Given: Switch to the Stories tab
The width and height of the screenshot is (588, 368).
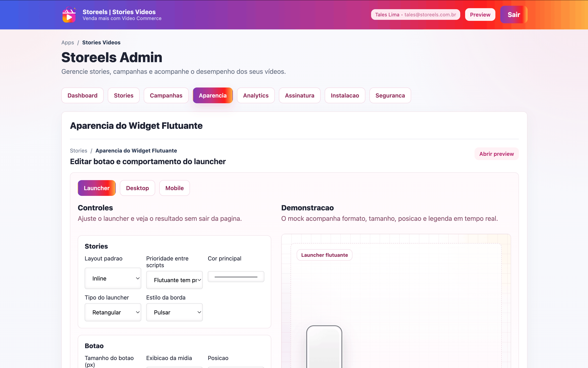Looking at the screenshot, I should tap(123, 95).
